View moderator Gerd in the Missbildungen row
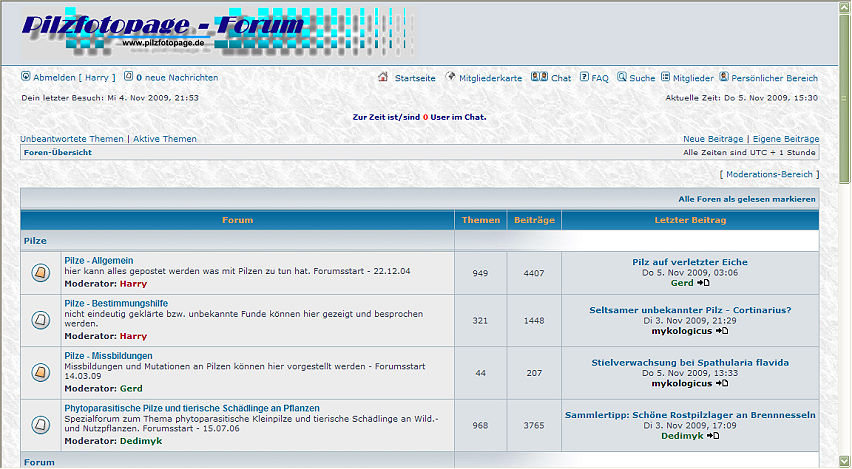The height and width of the screenshot is (469, 852). 131,389
